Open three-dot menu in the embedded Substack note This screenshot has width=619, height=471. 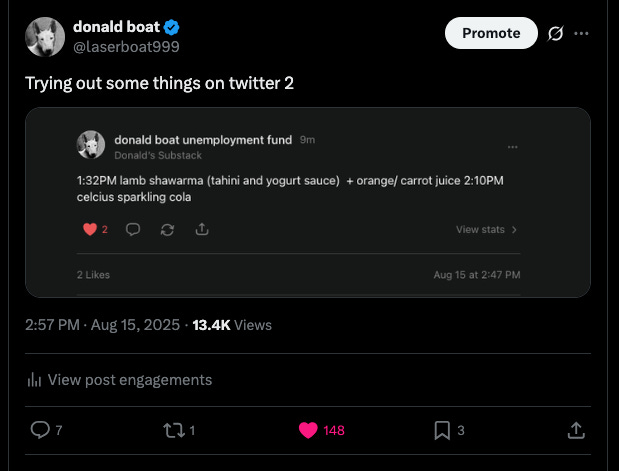(513, 147)
